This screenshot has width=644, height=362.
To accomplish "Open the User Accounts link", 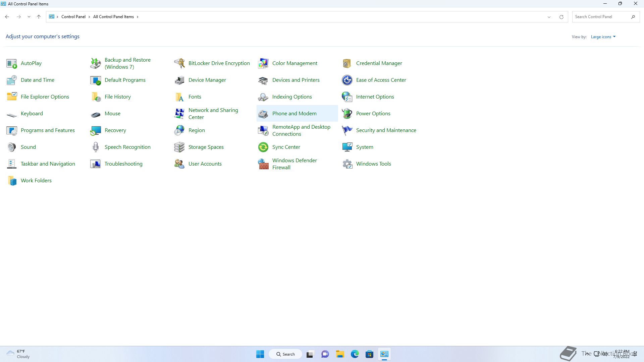I will (x=205, y=164).
